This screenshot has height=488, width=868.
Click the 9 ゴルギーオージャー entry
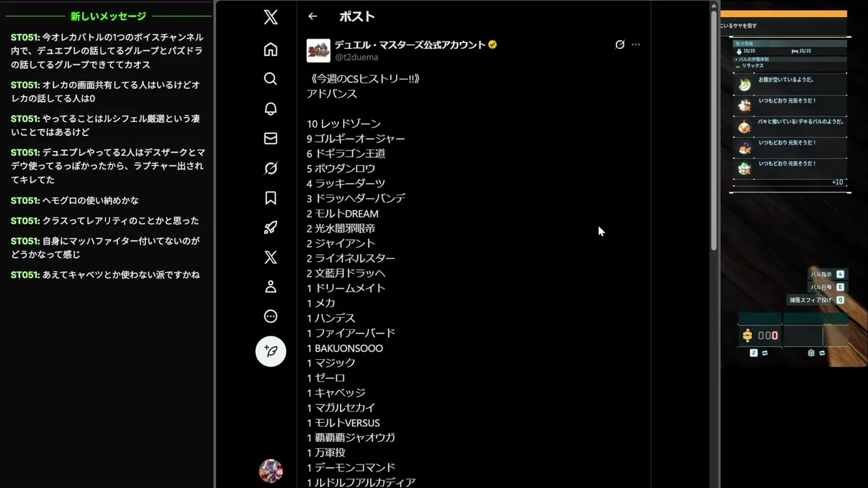(x=356, y=138)
